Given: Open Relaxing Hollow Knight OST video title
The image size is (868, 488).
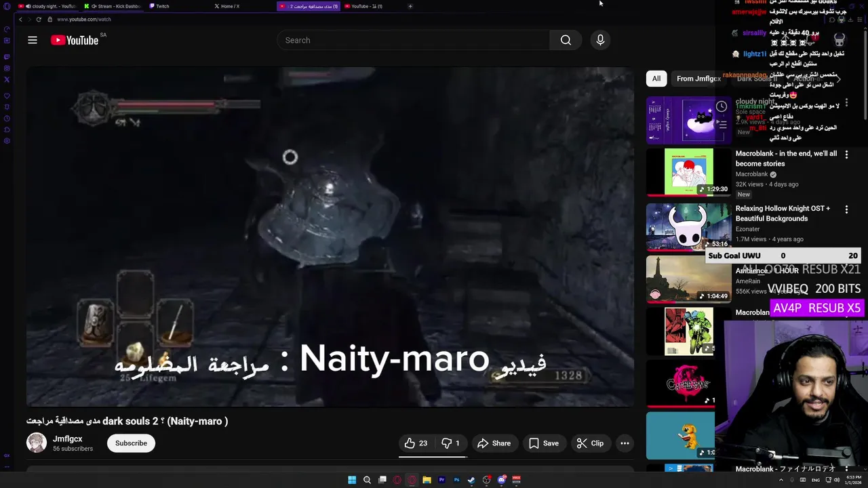Looking at the screenshot, I should click(783, 213).
